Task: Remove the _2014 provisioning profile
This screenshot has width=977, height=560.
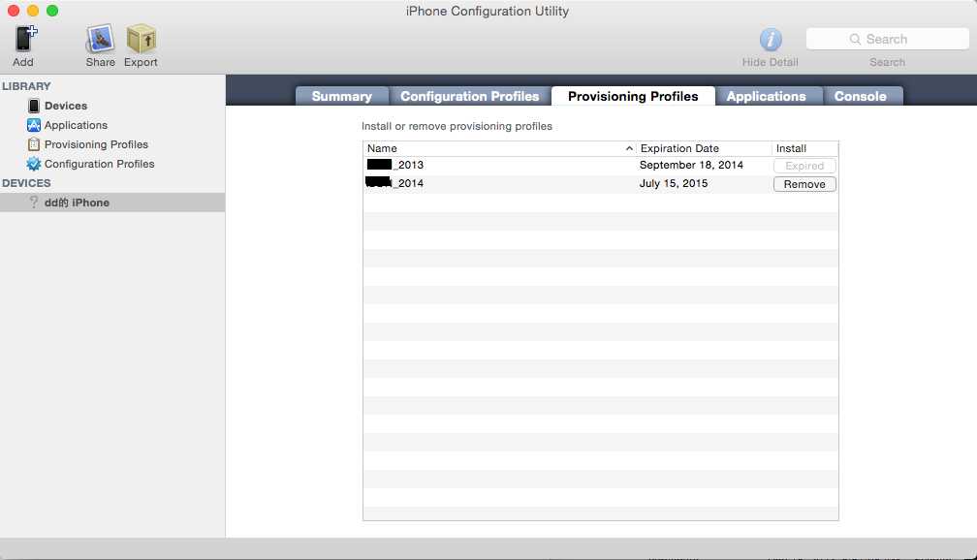Action: click(804, 184)
